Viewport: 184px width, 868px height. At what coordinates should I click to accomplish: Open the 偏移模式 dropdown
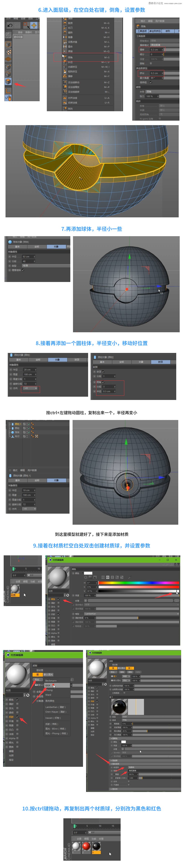click(x=164, y=45)
